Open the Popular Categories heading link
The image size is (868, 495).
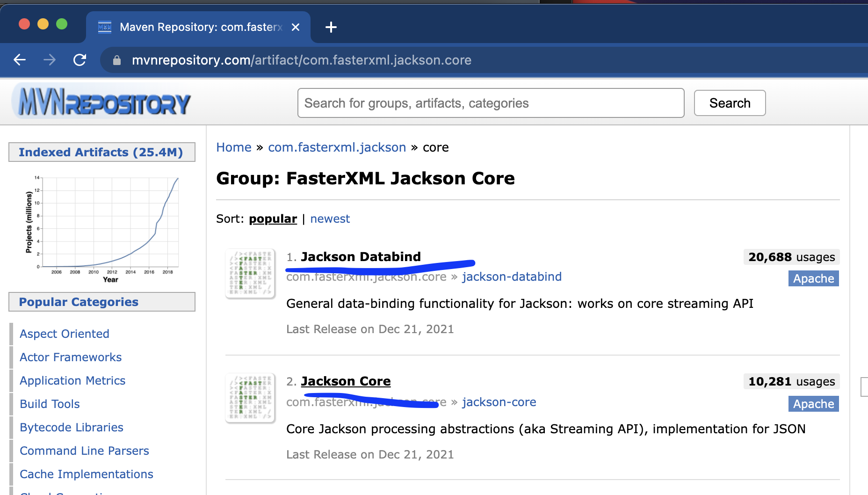pyautogui.click(x=79, y=302)
